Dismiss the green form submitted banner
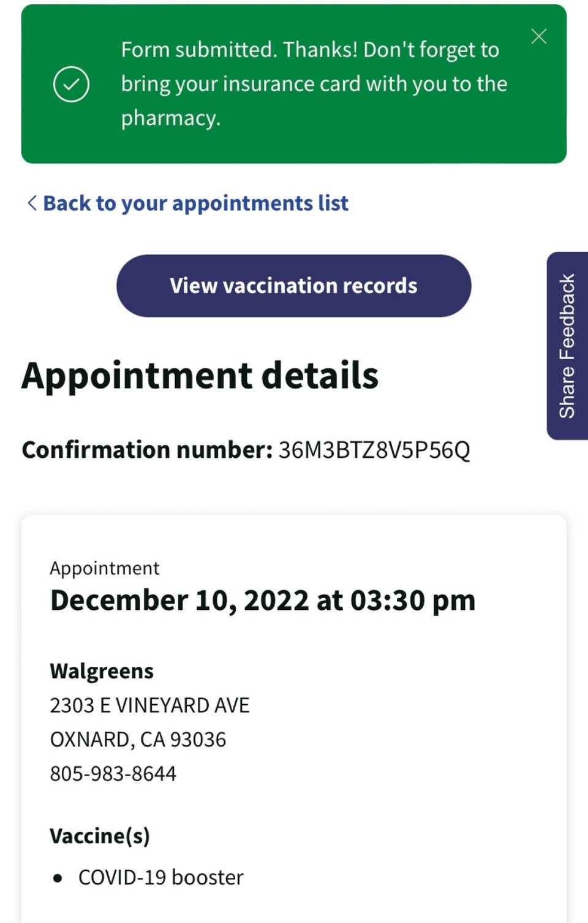Screen dimensions: 588x923 coord(538,37)
